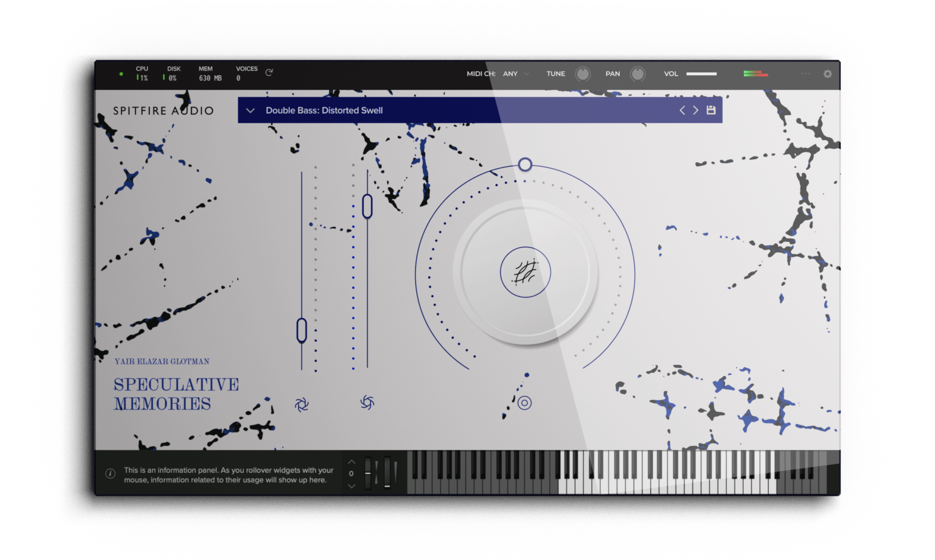Go to previous preset arrow

[682, 110]
